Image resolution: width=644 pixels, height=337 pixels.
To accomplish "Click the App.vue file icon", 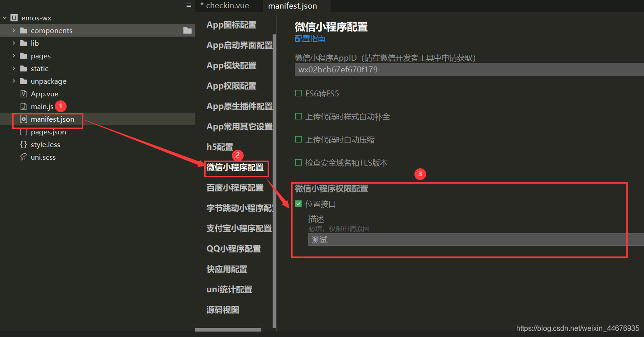I will pos(24,94).
